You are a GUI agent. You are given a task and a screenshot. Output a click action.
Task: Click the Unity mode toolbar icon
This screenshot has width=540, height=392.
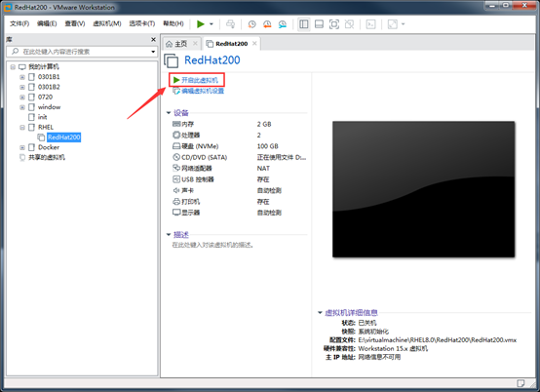pyautogui.click(x=349, y=24)
